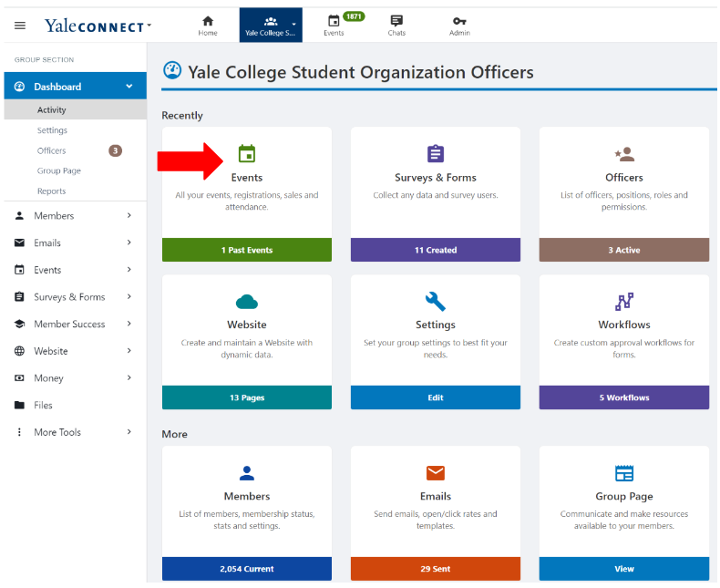Click the dashboard gauge icon beside page title
Image resolution: width=720 pixels, height=588 pixels.
(172, 70)
